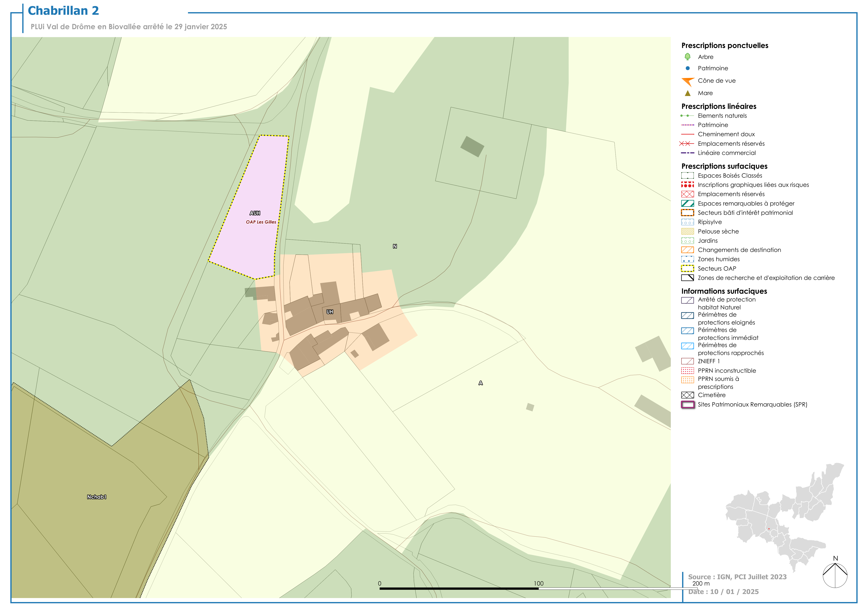Viewport: 868px width, 614px height.
Task: Click the Secteurs bâti d'intérêt patrimonial symbol
Action: coord(687,213)
